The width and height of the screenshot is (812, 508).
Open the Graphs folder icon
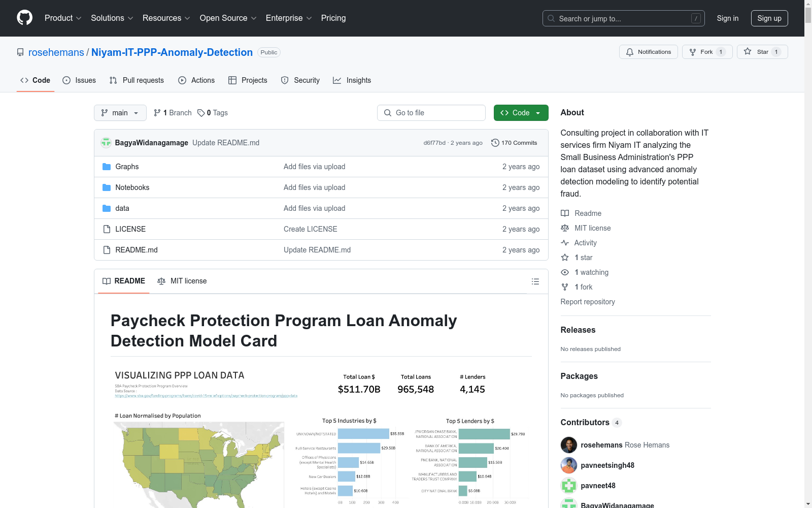tap(107, 167)
